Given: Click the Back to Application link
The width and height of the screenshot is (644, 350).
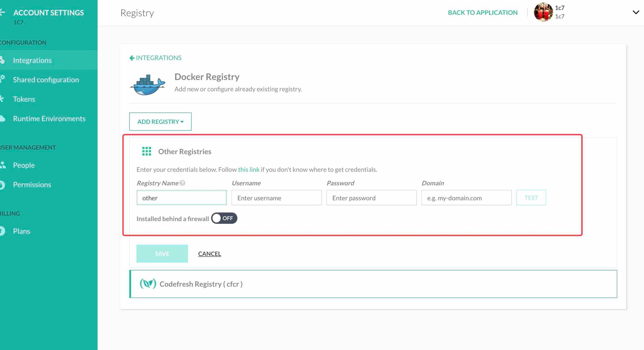Looking at the screenshot, I should (x=483, y=13).
